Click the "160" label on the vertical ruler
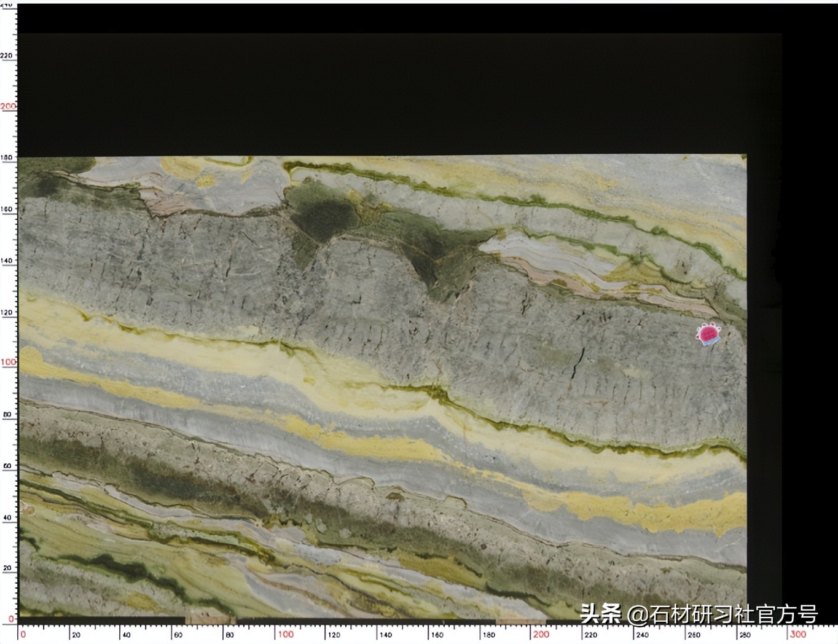 (x=7, y=209)
